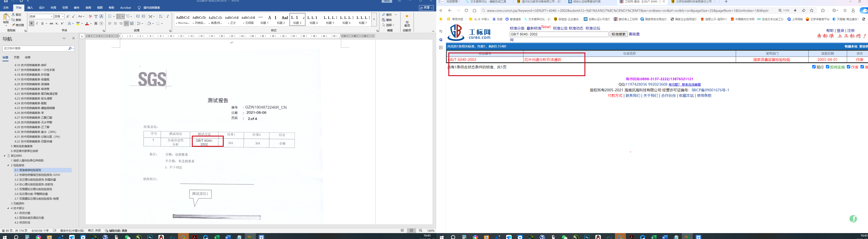Click the Increase Font Size icon
Viewport: 868px width, 239px height.
coord(68,17)
